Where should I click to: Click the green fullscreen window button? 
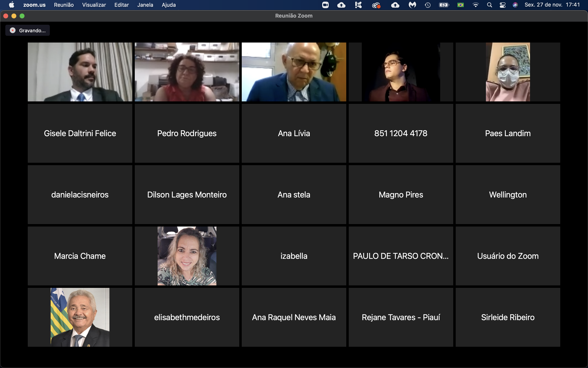click(22, 16)
